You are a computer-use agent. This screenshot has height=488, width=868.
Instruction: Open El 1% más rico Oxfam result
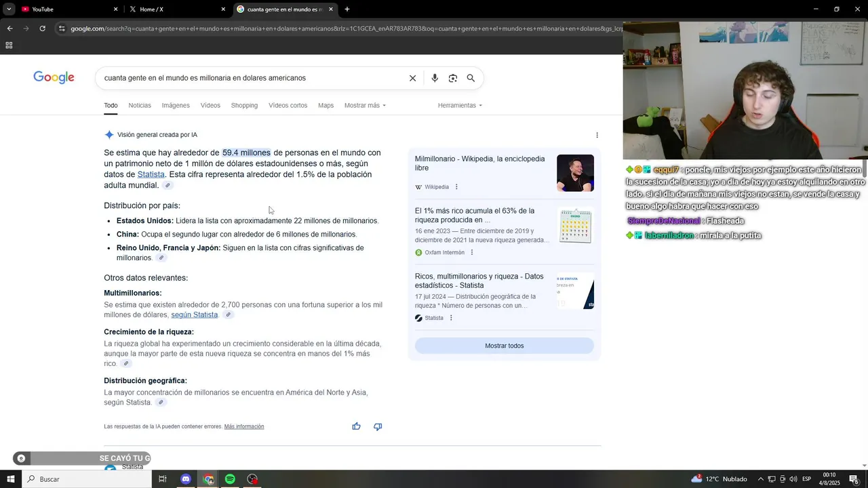[475, 216]
